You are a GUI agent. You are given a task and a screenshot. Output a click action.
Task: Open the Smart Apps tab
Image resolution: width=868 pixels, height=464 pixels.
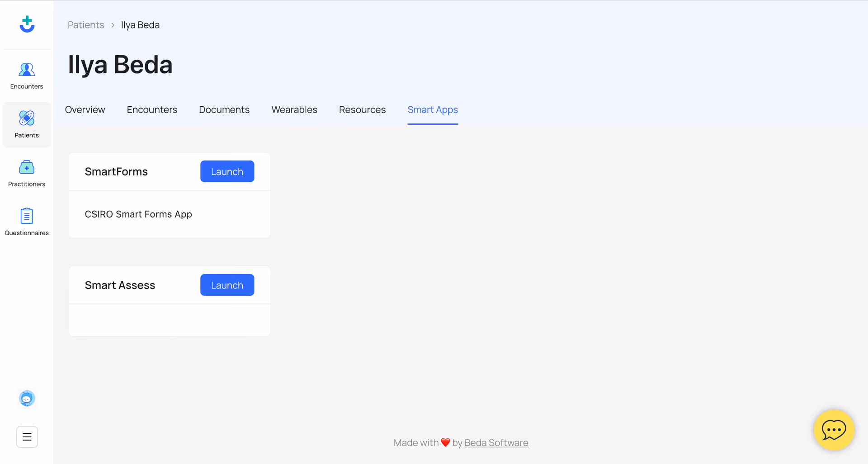[432, 109]
